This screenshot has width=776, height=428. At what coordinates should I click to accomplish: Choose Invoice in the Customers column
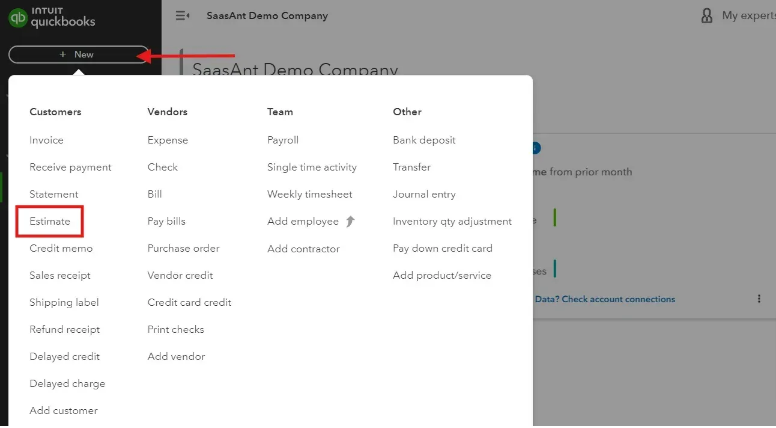coord(46,140)
